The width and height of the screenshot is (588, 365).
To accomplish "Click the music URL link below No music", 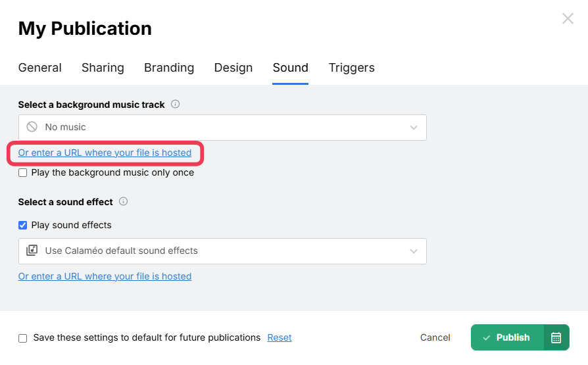I will 105,153.
